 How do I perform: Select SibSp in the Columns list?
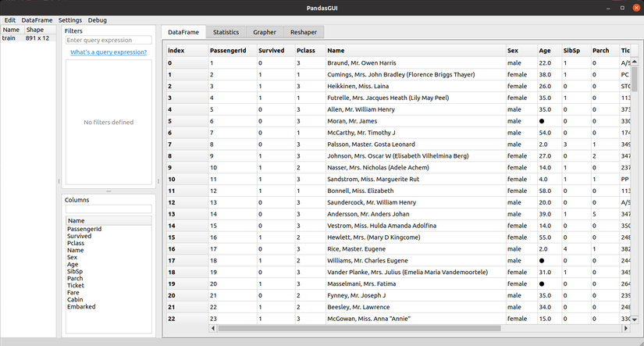pos(75,271)
